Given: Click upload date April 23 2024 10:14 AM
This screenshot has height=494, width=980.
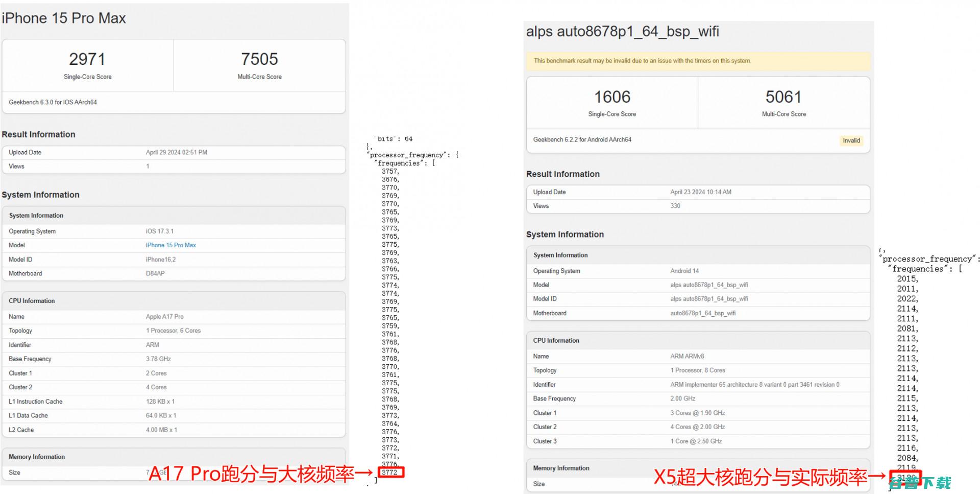Looking at the screenshot, I should click(701, 192).
